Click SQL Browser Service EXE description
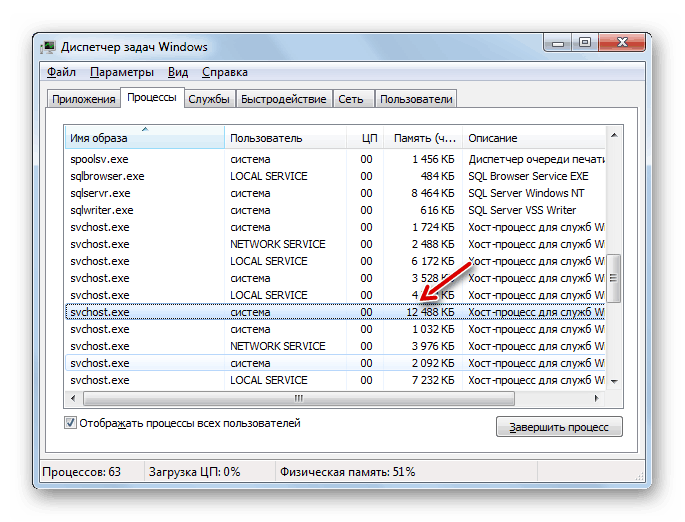685x522 pixels. pos(528,176)
